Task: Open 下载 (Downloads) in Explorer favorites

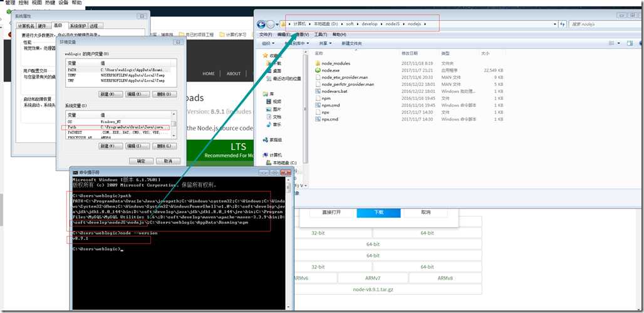Action: click(x=274, y=63)
